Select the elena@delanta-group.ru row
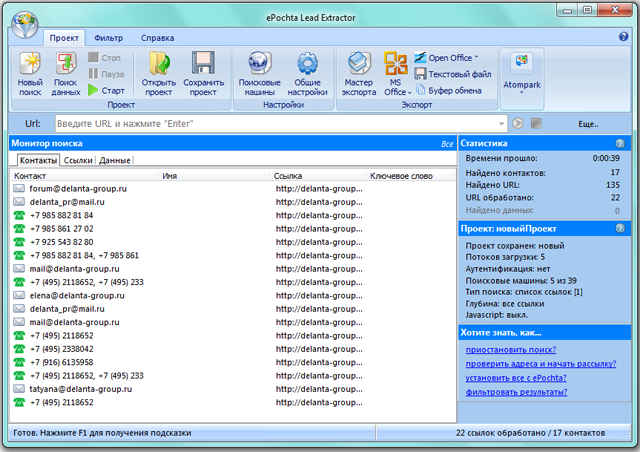Screen dimensions: 640x452 [x=233, y=295]
